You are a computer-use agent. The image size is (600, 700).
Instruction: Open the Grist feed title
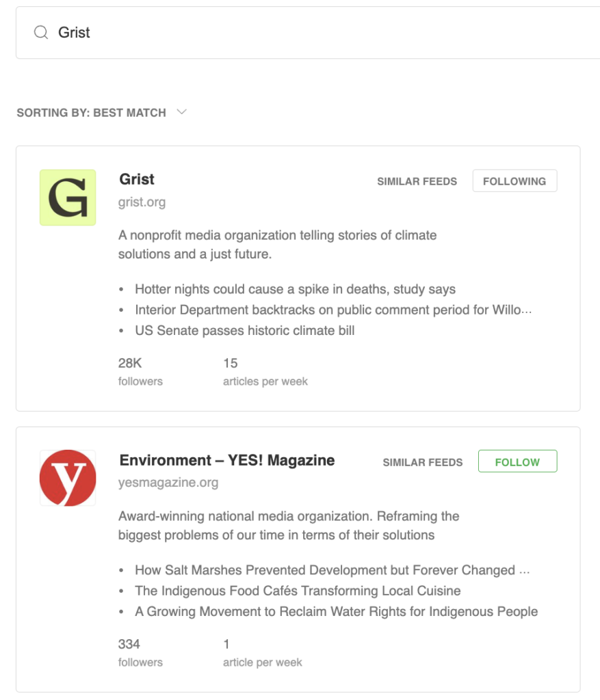coord(136,180)
